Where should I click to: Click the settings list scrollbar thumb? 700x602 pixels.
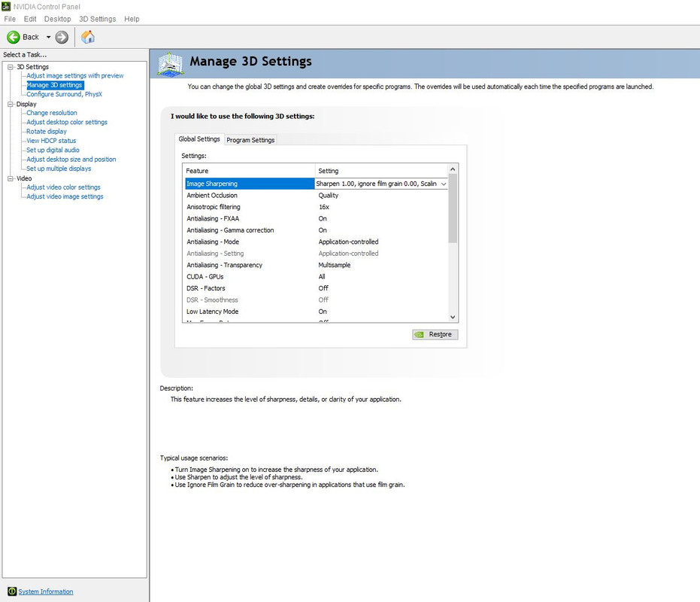(x=453, y=208)
